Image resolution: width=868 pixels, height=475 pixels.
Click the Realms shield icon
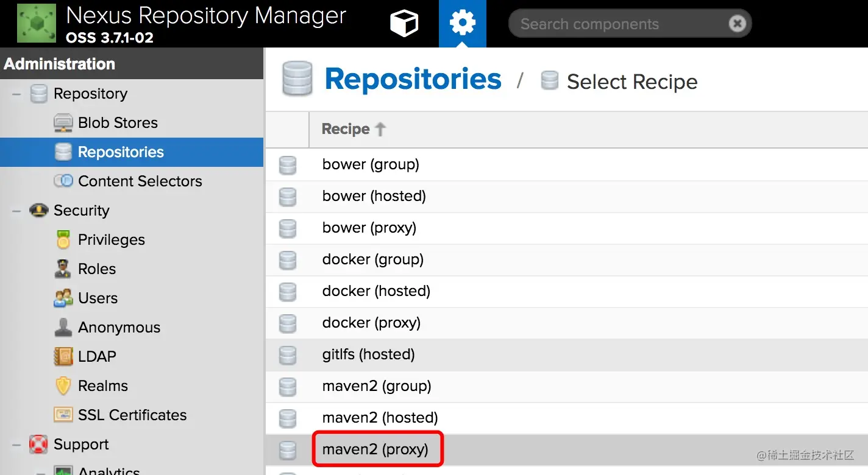(x=63, y=386)
